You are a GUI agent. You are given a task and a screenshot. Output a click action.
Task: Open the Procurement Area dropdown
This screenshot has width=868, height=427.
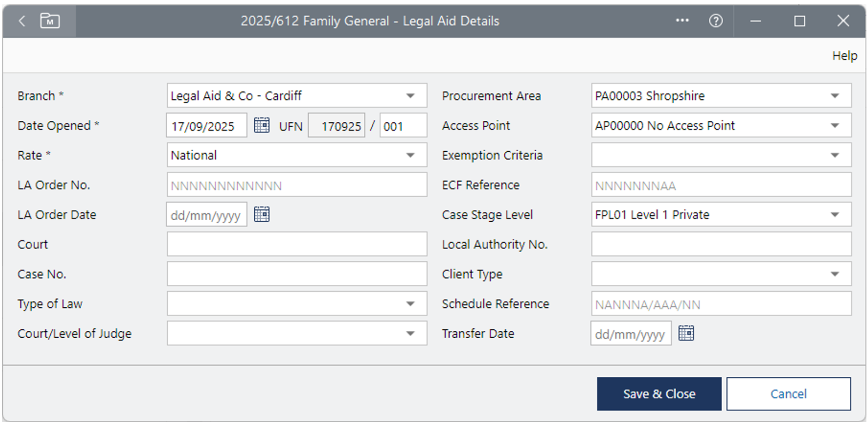(834, 96)
